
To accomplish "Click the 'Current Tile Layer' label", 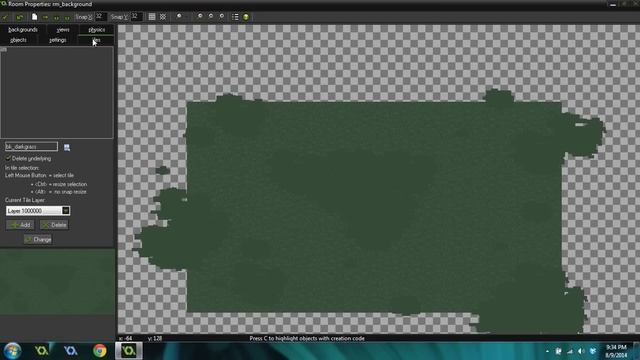I will tap(25, 200).
